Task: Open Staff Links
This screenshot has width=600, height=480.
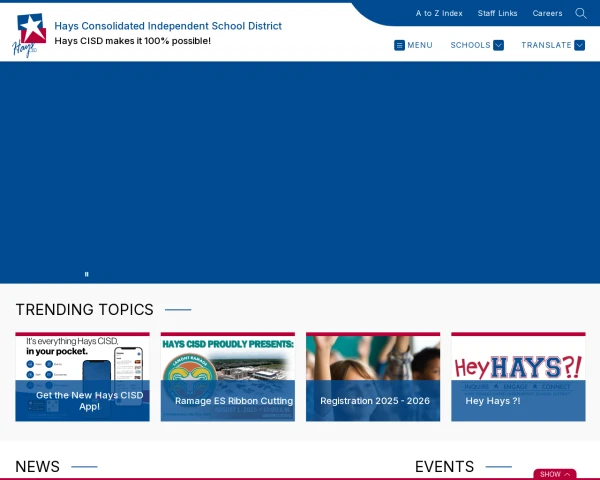Action: coord(497,13)
